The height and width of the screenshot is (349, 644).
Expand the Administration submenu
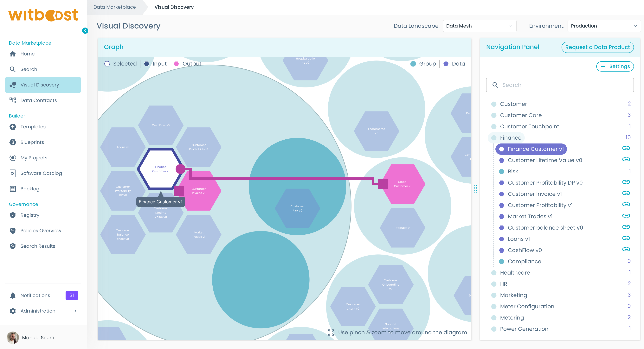(x=75, y=311)
